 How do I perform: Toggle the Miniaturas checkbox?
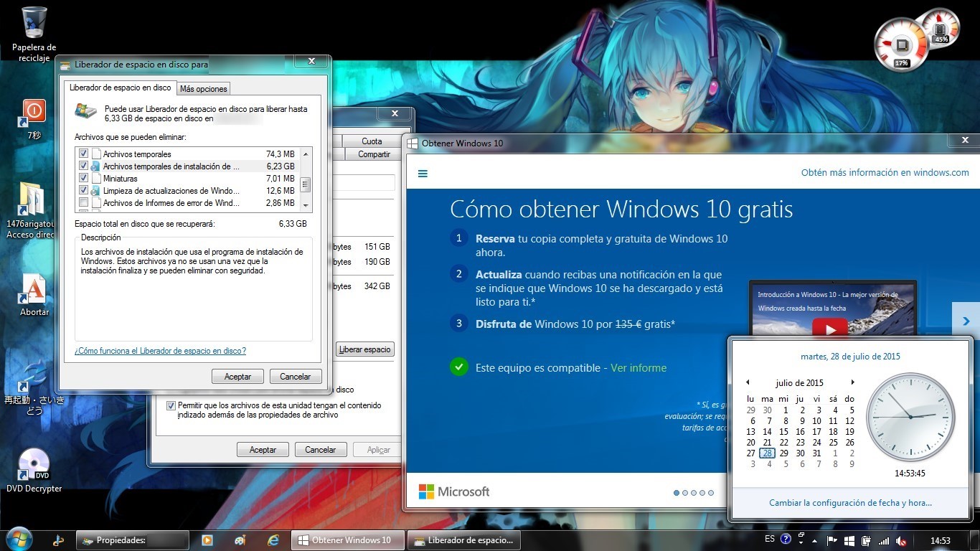click(84, 178)
